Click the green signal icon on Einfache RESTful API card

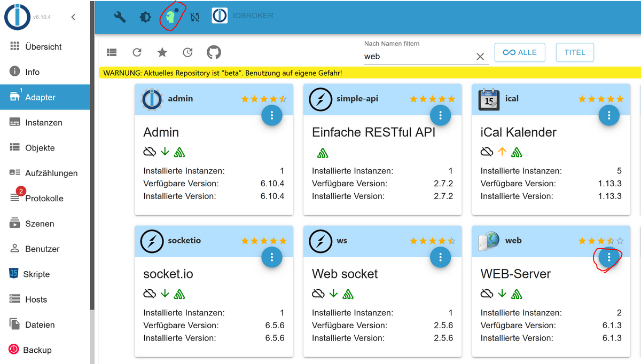tap(322, 153)
